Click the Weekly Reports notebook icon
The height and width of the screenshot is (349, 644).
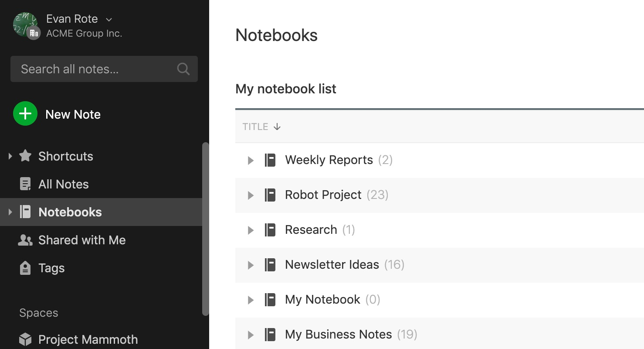270,160
